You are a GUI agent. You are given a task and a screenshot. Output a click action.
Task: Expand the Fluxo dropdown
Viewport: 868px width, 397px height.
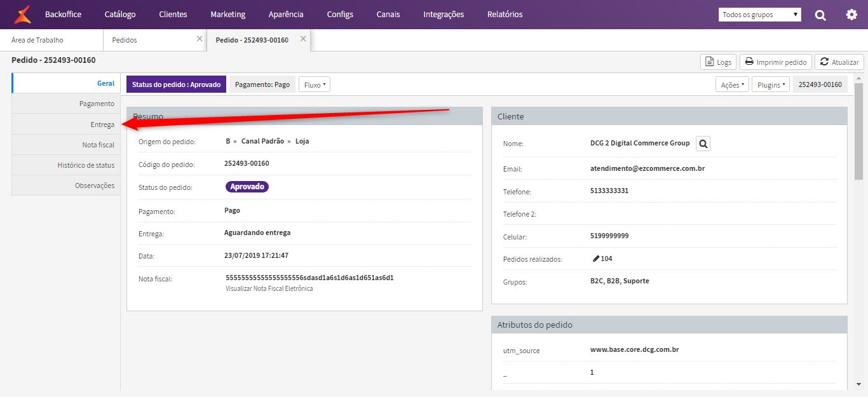tap(315, 84)
